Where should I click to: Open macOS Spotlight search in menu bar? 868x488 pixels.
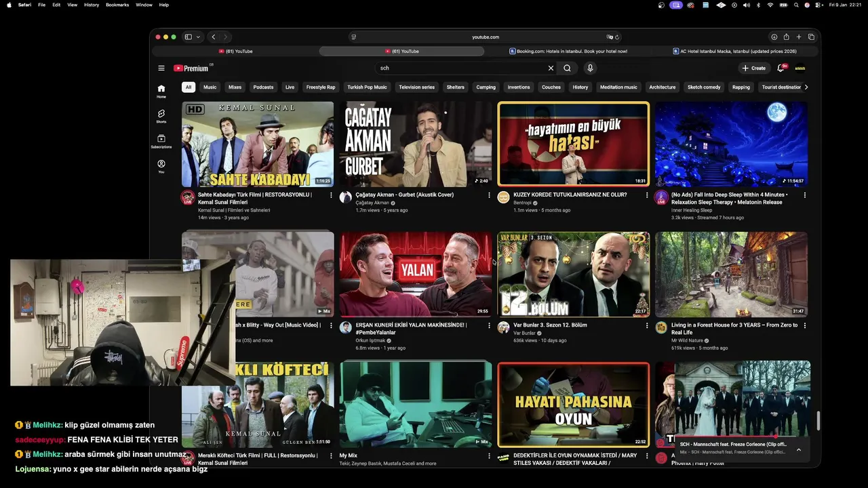coord(796,5)
